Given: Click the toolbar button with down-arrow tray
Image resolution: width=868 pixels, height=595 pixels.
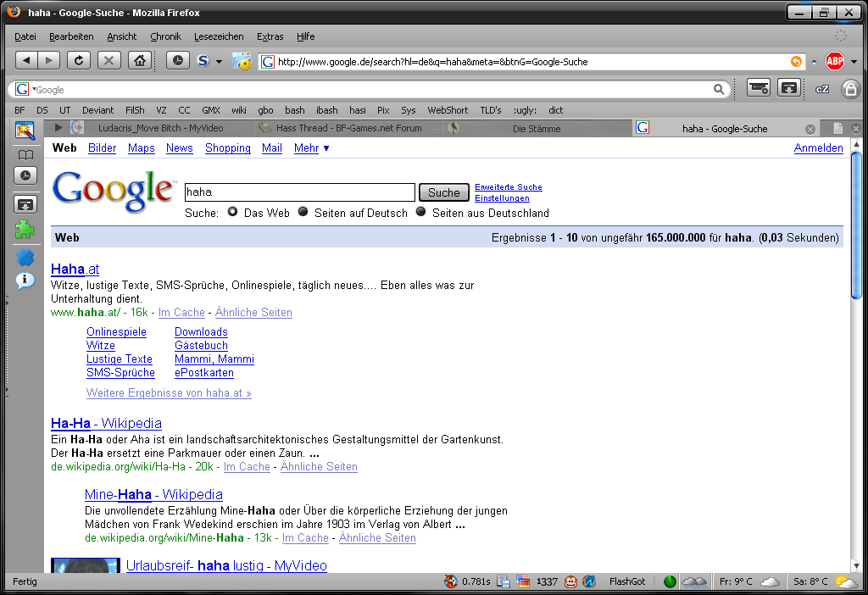Looking at the screenshot, I should [x=789, y=88].
